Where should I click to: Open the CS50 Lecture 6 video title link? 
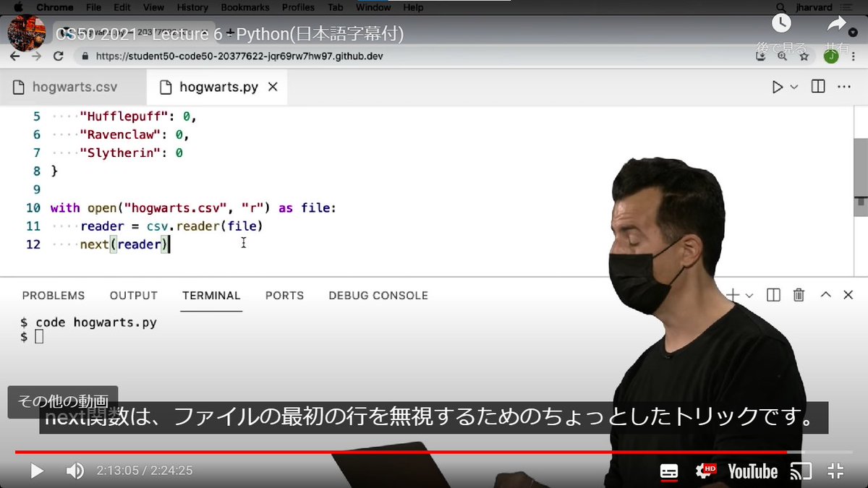point(229,34)
